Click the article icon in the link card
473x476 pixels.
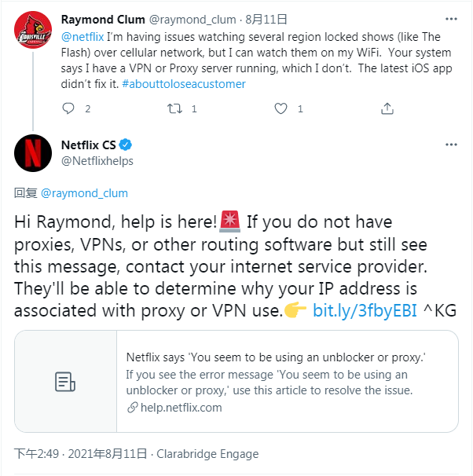point(65,382)
